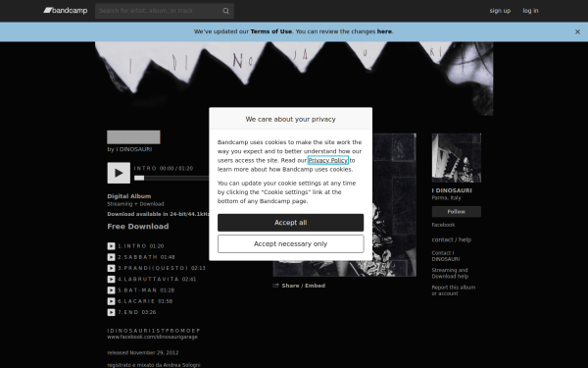Review changes via the 'here' link
The height and width of the screenshot is (368, 588).
[x=384, y=31]
